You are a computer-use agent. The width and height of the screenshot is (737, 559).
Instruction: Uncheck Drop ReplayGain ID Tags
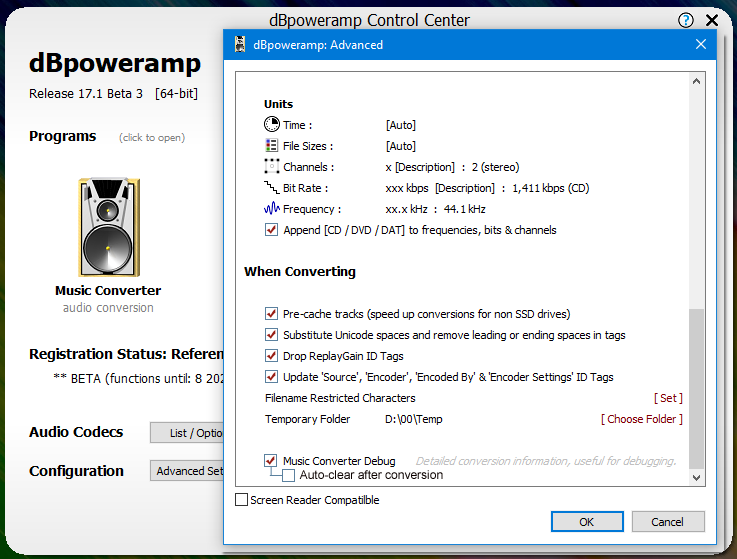click(x=271, y=356)
